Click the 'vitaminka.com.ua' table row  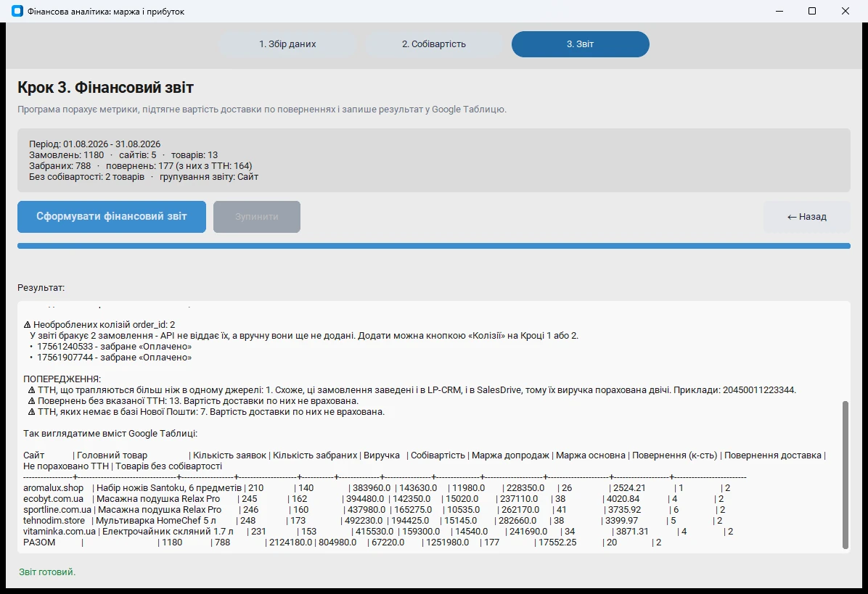[x=378, y=532]
